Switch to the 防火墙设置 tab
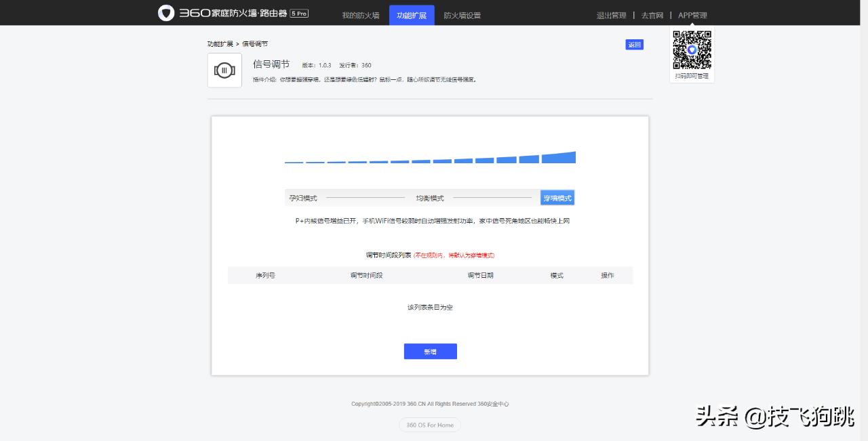The height and width of the screenshot is (441, 868). [x=462, y=15]
